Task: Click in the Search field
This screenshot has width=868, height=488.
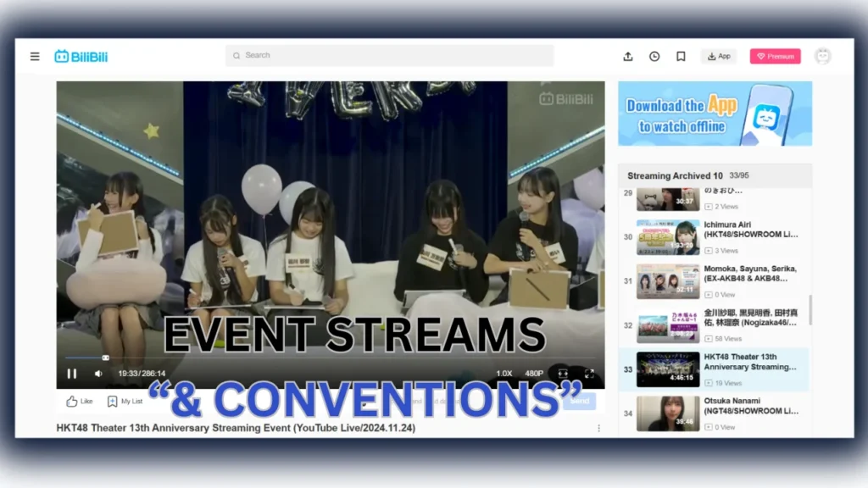Action: click(x=390, y=56)
